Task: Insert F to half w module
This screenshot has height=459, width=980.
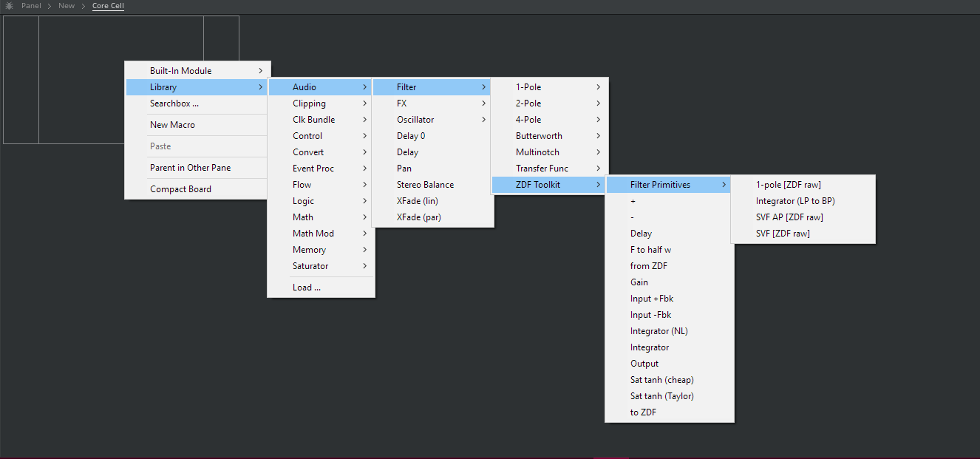Action: [670, 250]
